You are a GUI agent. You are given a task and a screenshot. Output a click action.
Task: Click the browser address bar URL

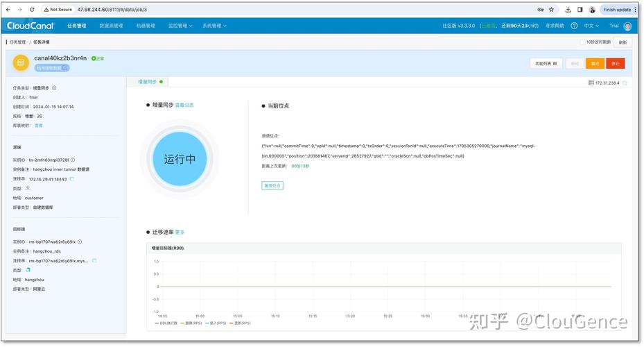tap(112, 10)
